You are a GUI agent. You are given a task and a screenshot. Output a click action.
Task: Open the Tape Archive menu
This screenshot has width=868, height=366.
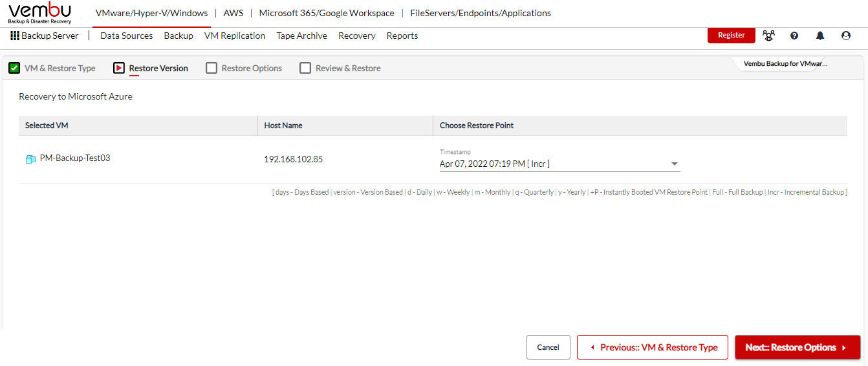coord(302,36)
